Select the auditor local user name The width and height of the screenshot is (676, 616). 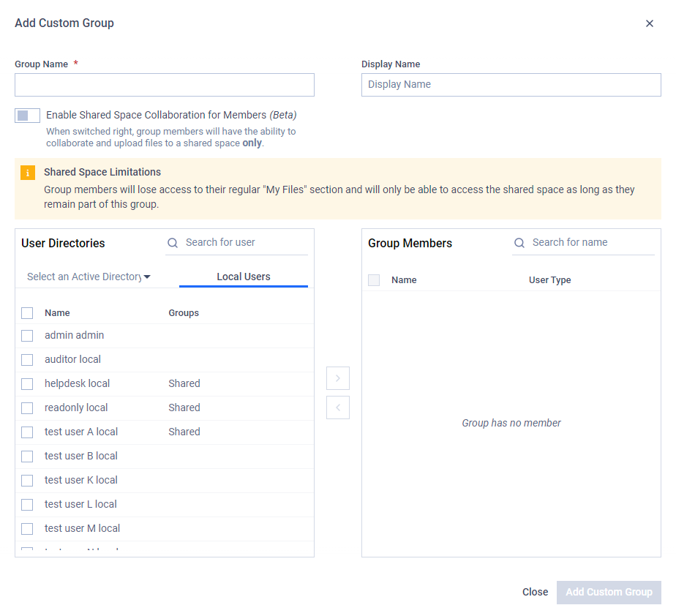pos(72,359)
